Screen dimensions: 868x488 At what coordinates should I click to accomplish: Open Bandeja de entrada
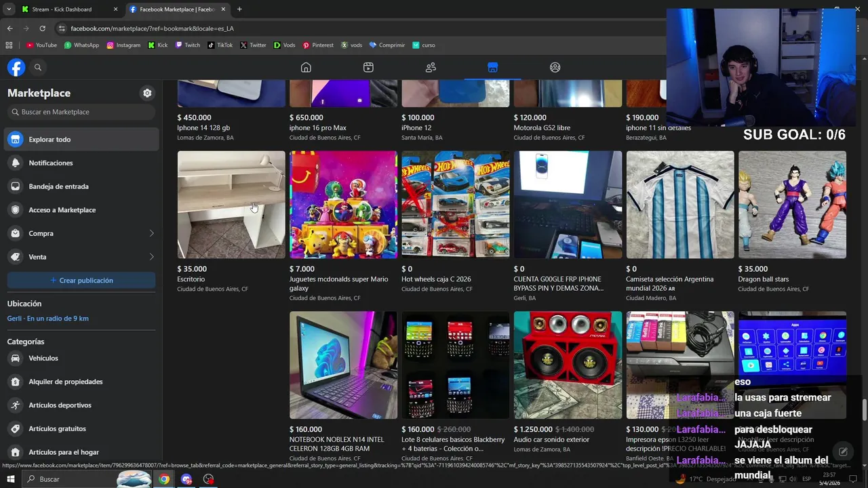[x=81, y=186]
